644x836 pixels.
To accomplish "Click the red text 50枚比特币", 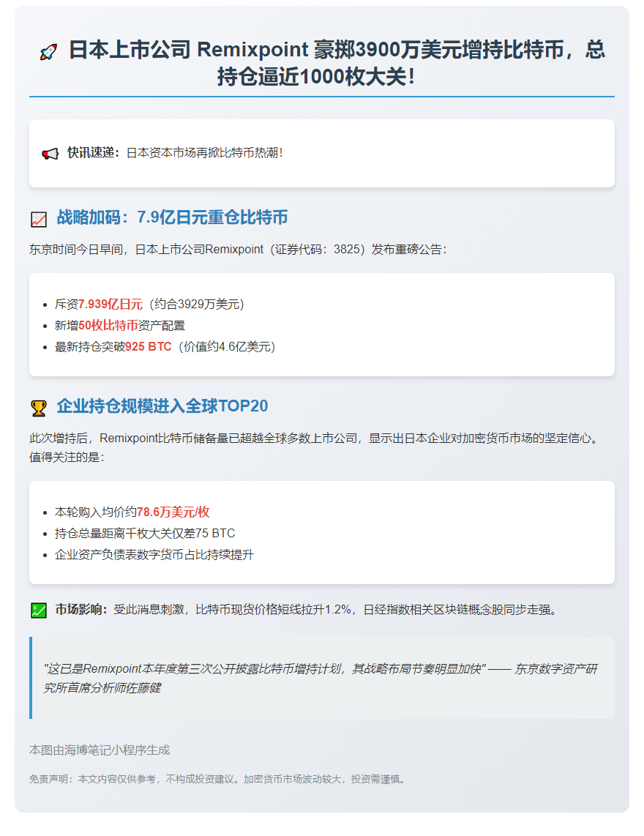I will [x=108, y=326].
